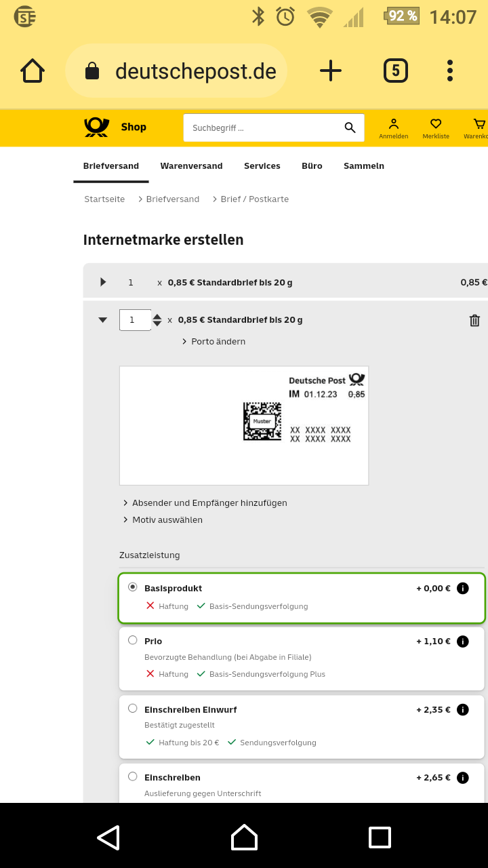This screenshot has height=868, width=488.
Task: Expand collapsed first Standardbrief row
Action: [103, 282]
